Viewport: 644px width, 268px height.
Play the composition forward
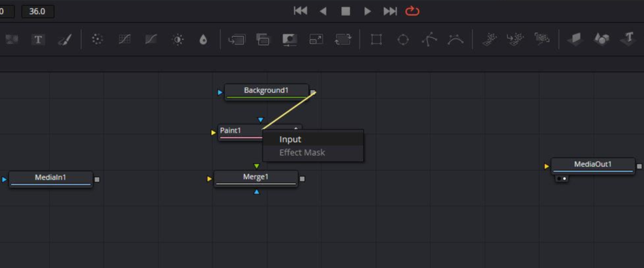(368, 11)
